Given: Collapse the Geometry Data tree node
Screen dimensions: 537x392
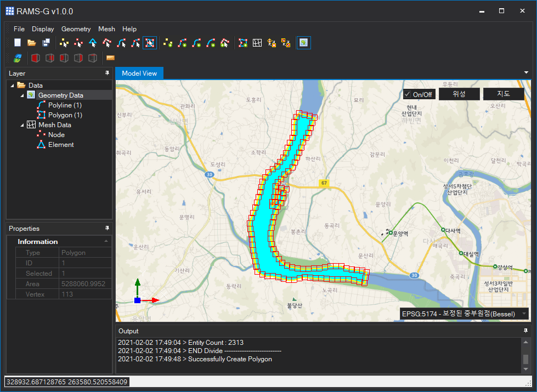Looking at the screenshot, I should click(22, 95).
